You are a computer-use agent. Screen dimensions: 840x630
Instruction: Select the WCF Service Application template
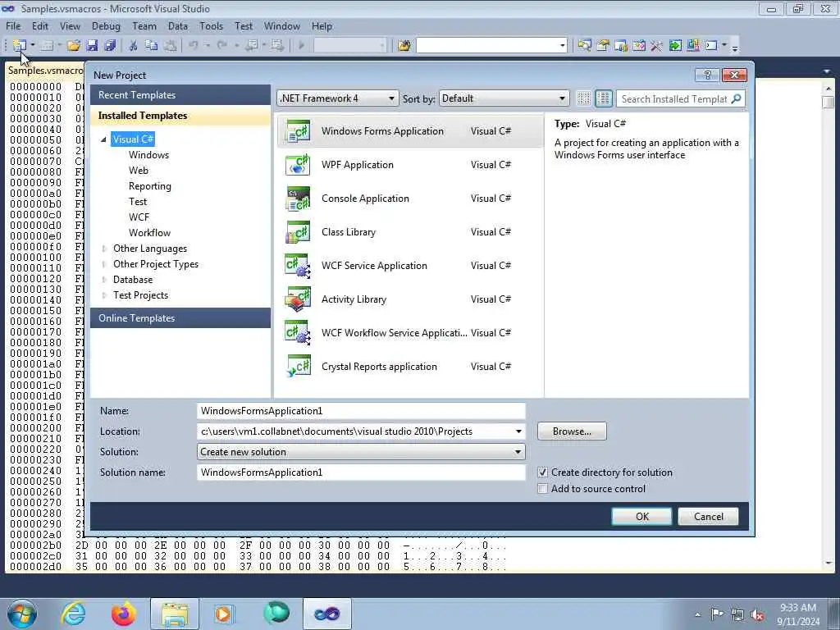click(410, 266)
